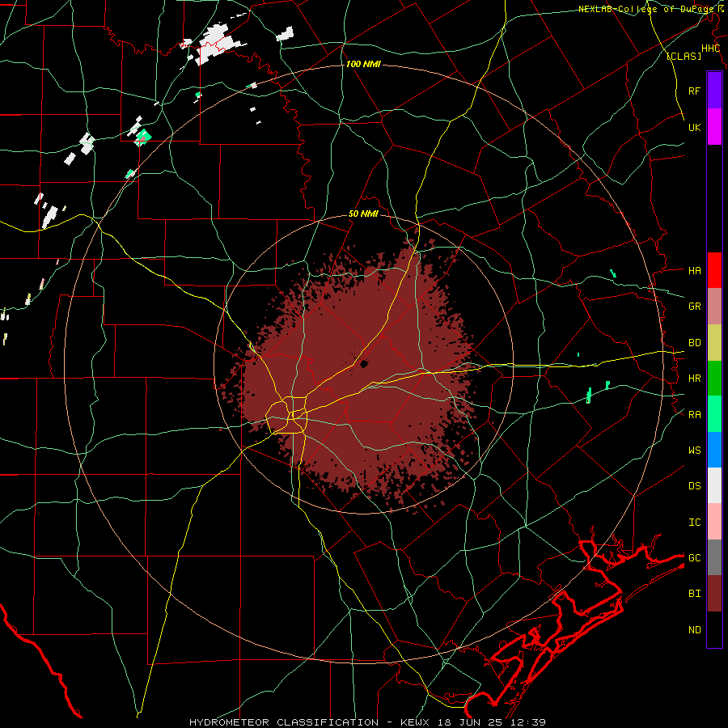Click the black radar-site dot in the echo
The image size is (728, 728).
coord(364,364)
